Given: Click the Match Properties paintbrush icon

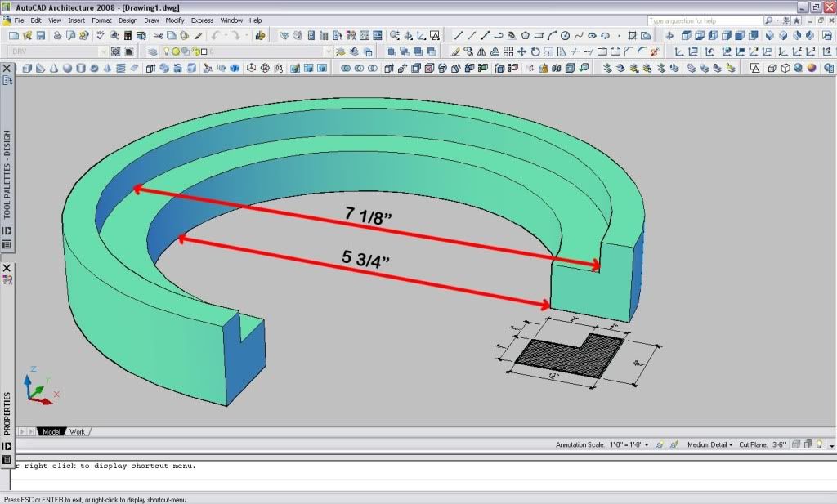Looking at the screenshot, I should point(198,36).
